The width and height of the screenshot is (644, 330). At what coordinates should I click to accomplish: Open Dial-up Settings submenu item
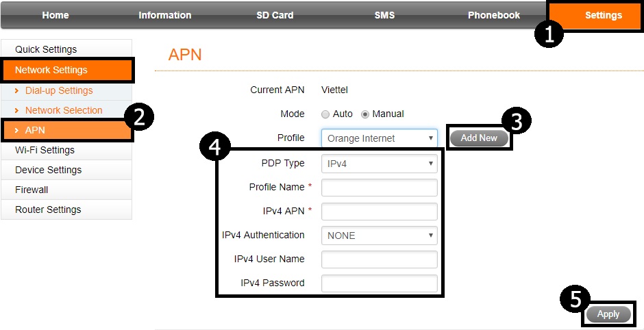click(x=59, y=90)
